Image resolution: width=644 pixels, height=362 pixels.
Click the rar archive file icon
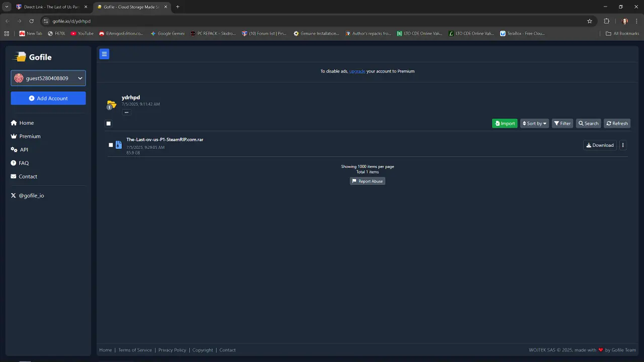pyautogui.click(x=119, y=145)
